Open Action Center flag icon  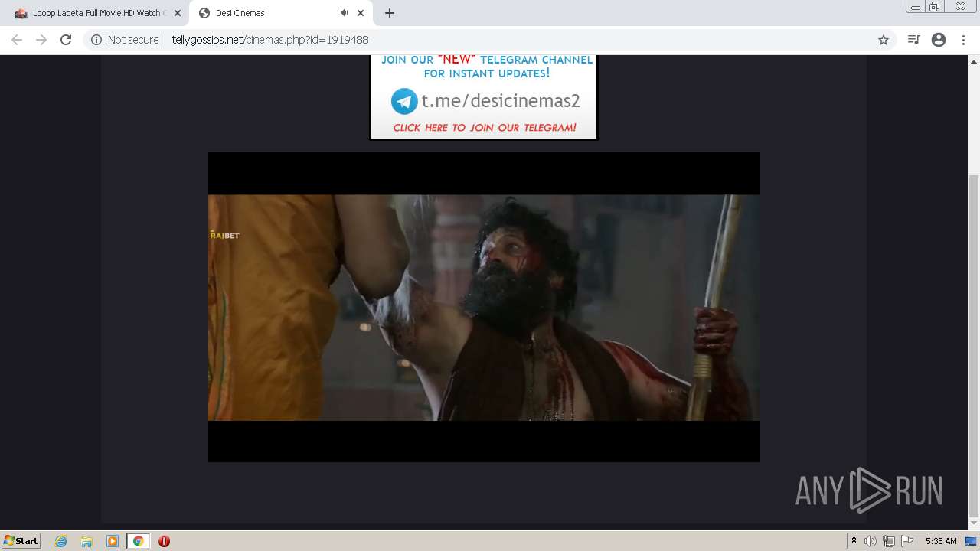pos(907,541)
